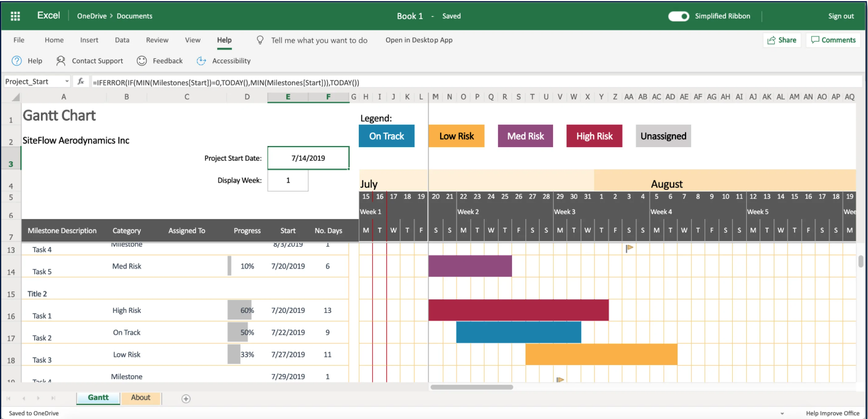The height and width of the screenshot is (419, 868).
Task: Click the Share button
Action: [x=780, y=40]
